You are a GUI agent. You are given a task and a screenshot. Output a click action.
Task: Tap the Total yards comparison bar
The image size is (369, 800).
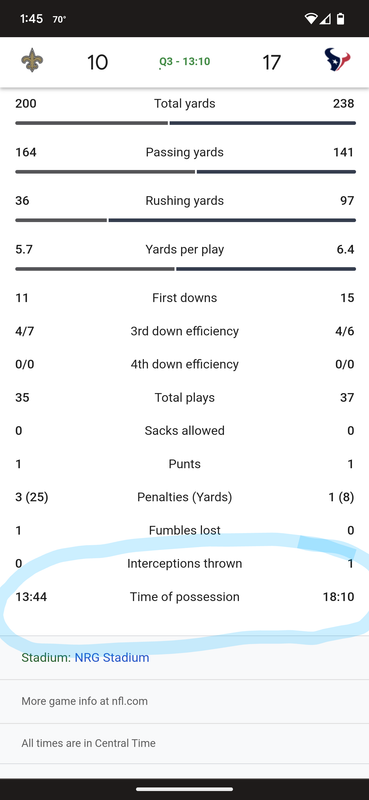185,123
